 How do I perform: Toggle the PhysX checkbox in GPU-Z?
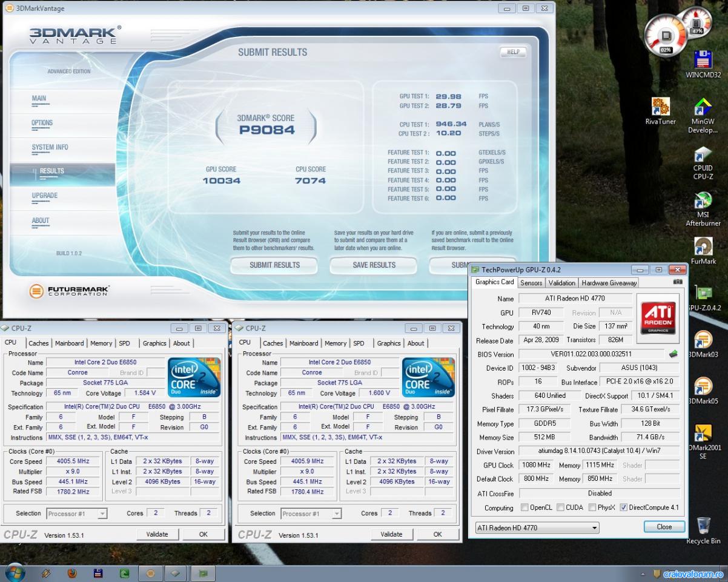click(593, 508)
